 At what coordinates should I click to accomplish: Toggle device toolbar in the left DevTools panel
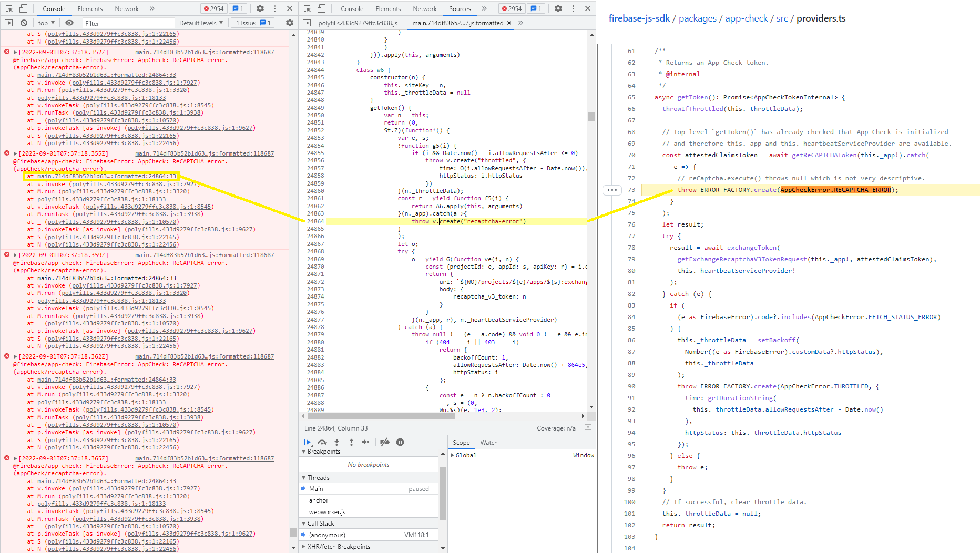pos(23,8)
